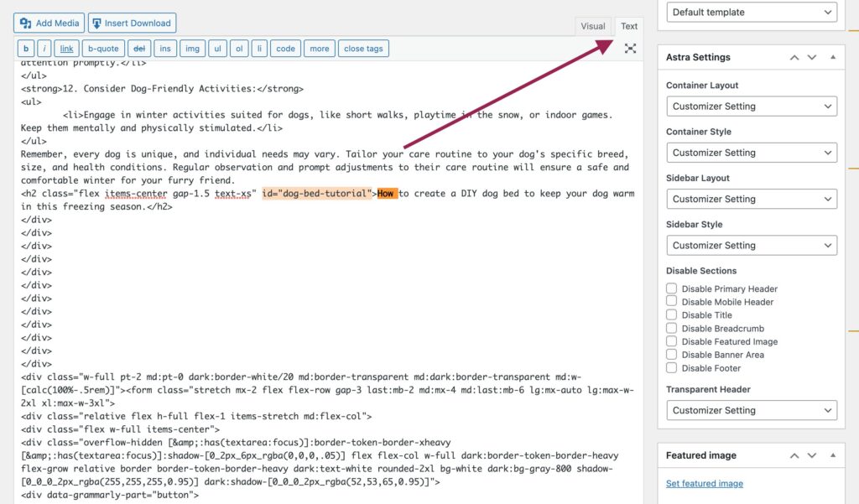Image resolution: width=859 pixels, height=504 pixels.
Task: Click the Set featured image link
Action: 705,484
